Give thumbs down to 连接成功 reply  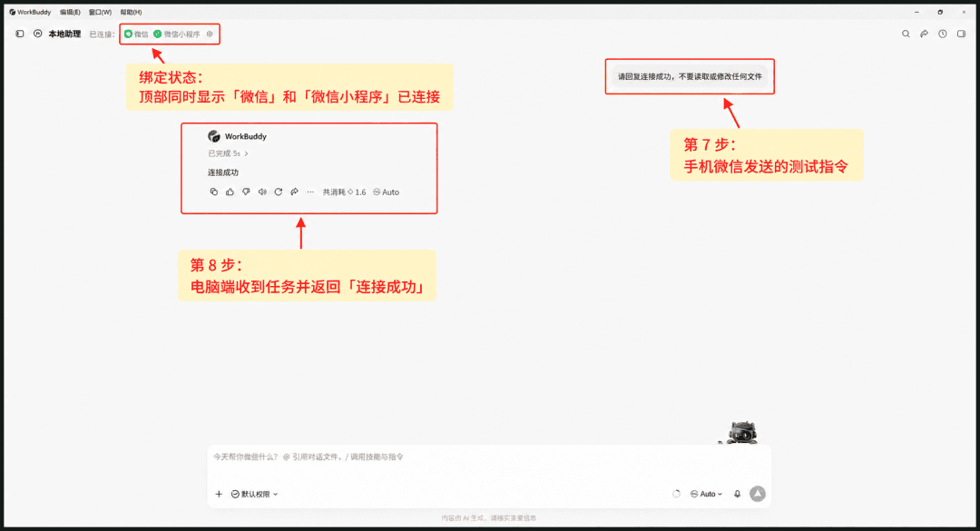pos(246,192)
